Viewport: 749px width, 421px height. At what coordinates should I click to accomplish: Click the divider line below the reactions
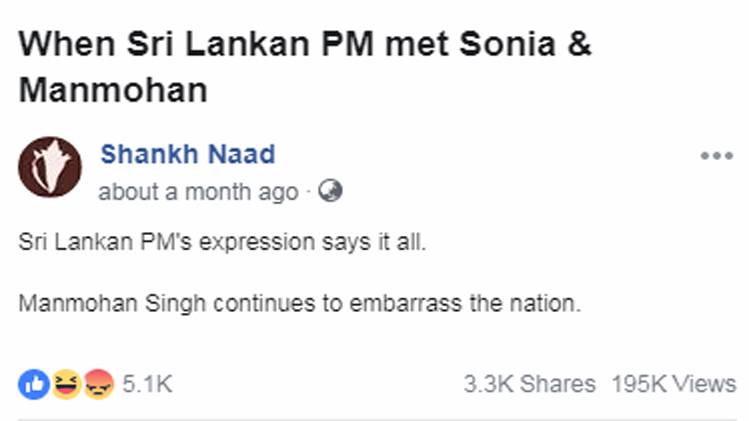click(x=377, y=419)
